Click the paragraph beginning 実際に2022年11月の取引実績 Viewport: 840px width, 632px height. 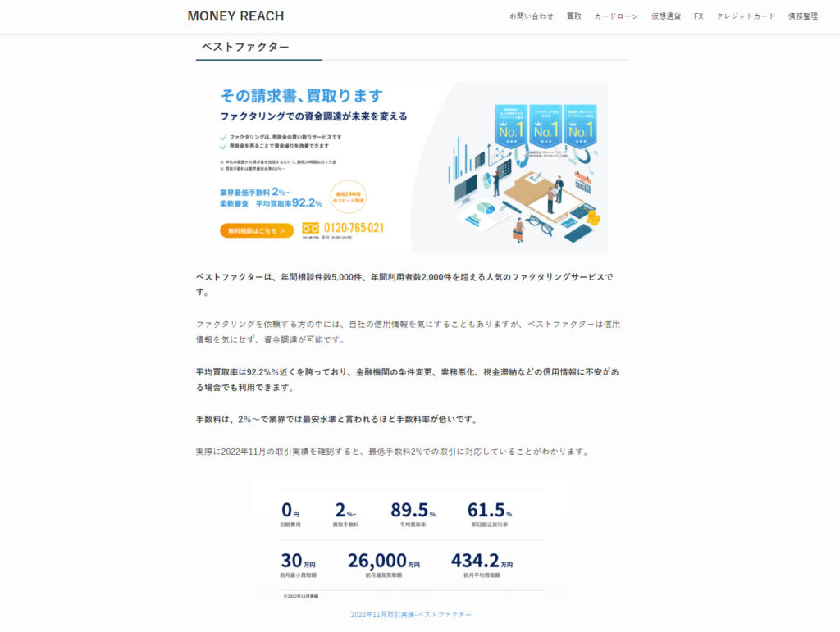[393, 451]
